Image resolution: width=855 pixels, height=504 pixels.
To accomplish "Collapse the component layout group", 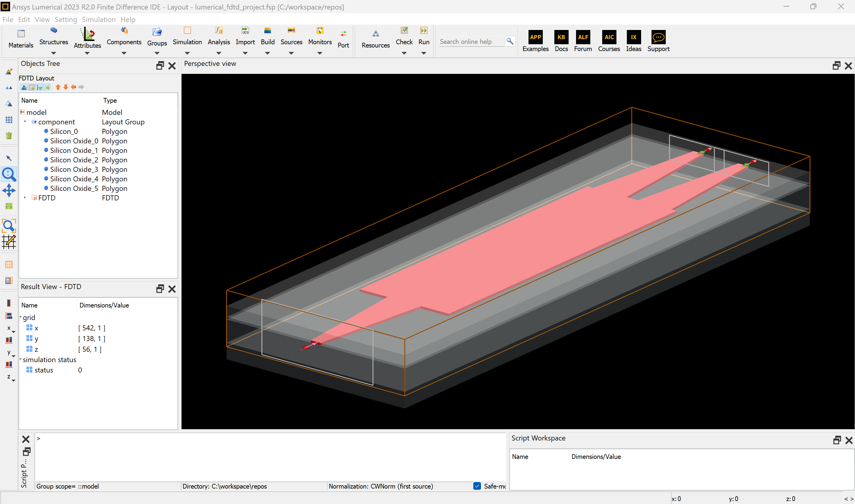I will [25, 122].
